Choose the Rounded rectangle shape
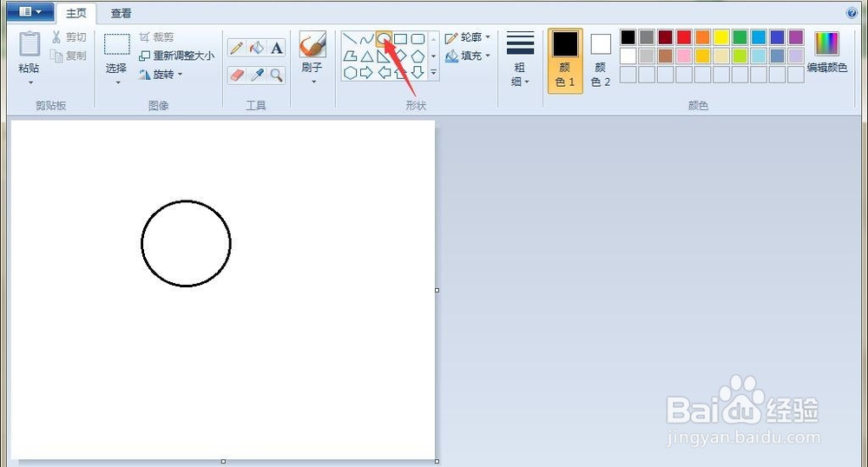 (418, 39)
